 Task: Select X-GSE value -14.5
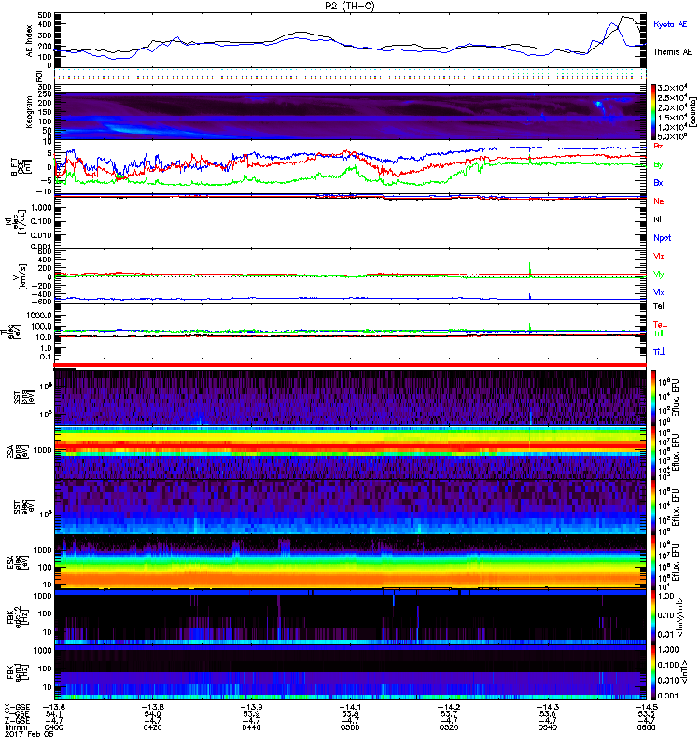(646, 708)
